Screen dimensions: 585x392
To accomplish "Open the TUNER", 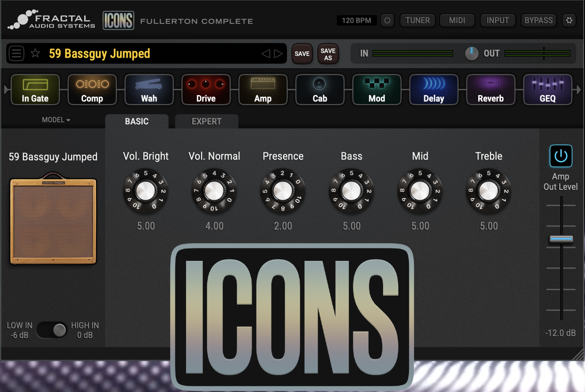I will [x=417, y=20].
